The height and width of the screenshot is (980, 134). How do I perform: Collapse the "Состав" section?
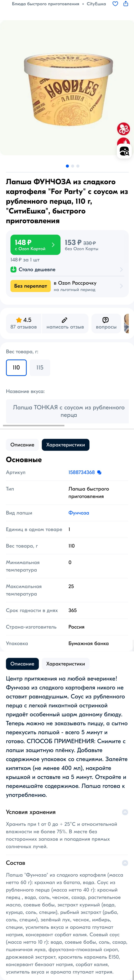coord(125,863)
